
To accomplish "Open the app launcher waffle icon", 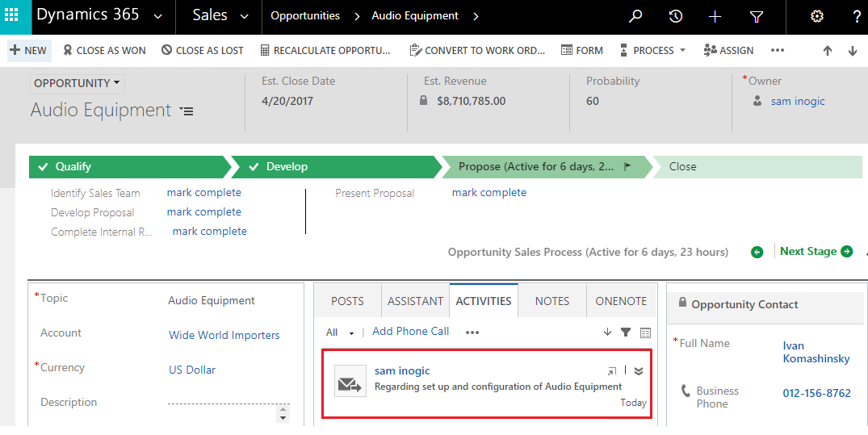I will [11, 15].
